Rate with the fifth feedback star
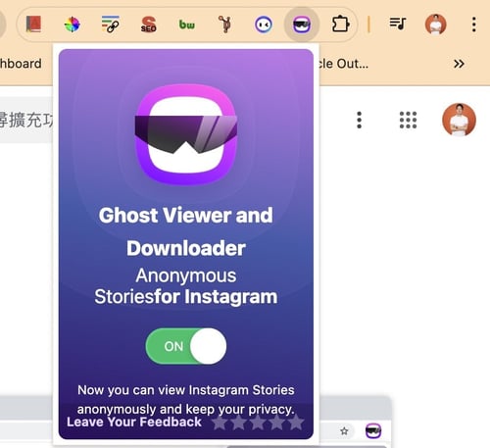The height and width of the screenshot is (448, 490). [x=296, y=423]
